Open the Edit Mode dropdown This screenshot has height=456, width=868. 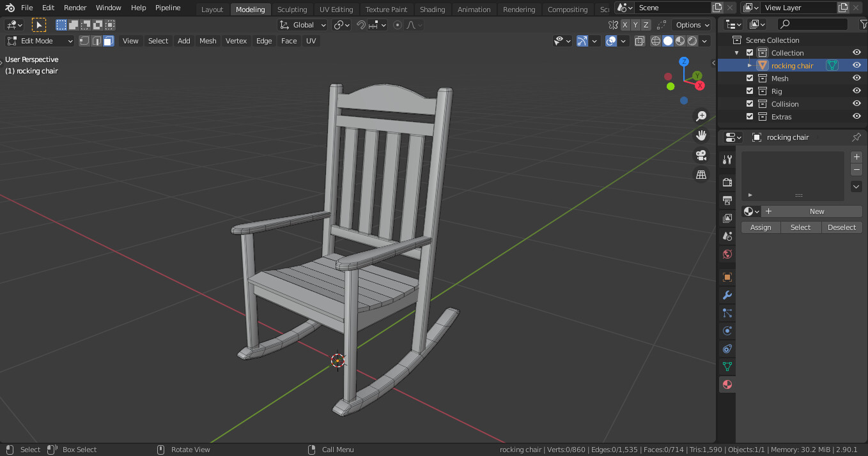pos(40,40)
